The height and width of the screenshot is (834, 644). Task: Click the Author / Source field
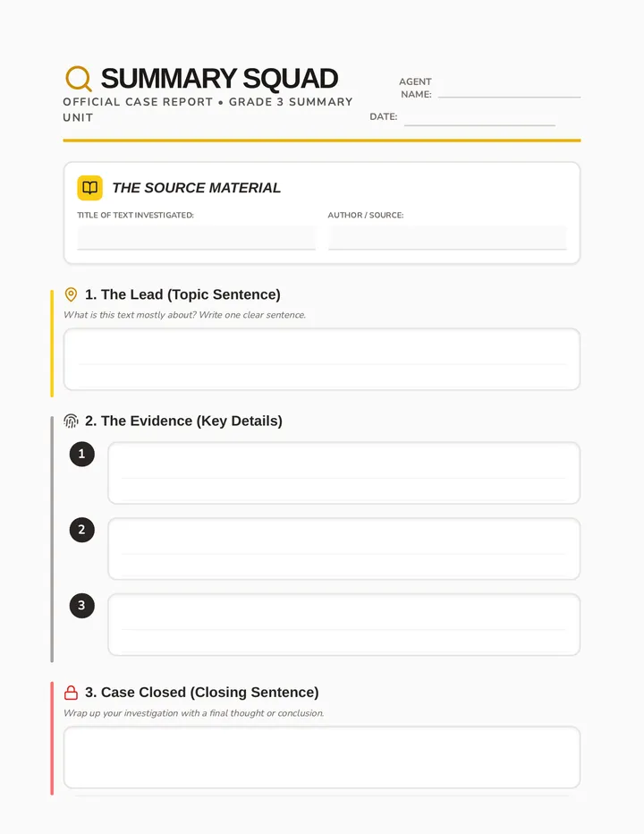pyautogui.click(x=447, y=237)
